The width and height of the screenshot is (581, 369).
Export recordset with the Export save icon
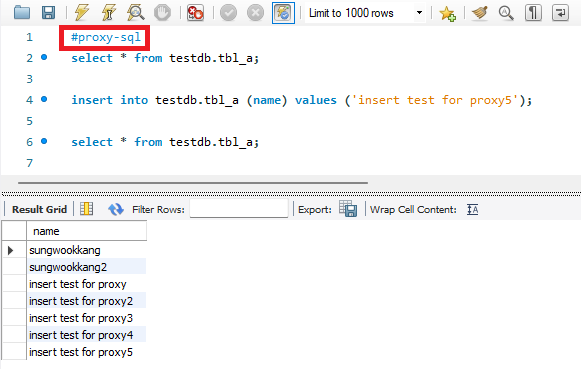pyautogui.click(x=348, y=209)
